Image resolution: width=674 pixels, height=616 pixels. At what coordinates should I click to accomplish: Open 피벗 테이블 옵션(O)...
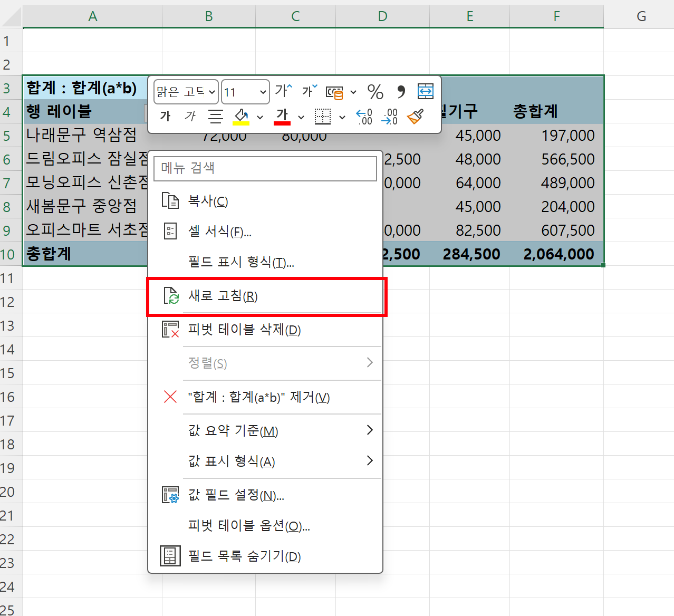tap(265, 526)
